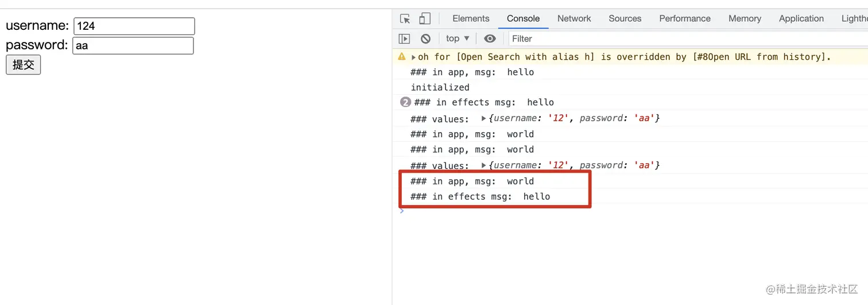868x305 pixels.
Task: Toggle the device toolbar icon
Action: (x=424, y=18)
